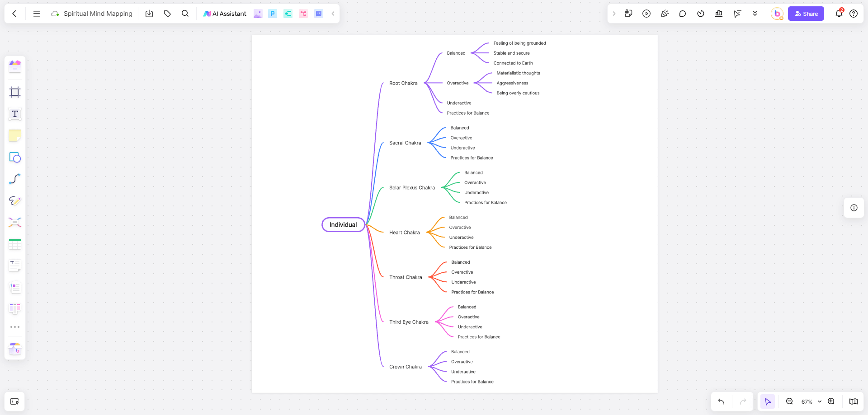Click the user profile avatar
This screenshot has height=415, width=868.
coord(777,14)
